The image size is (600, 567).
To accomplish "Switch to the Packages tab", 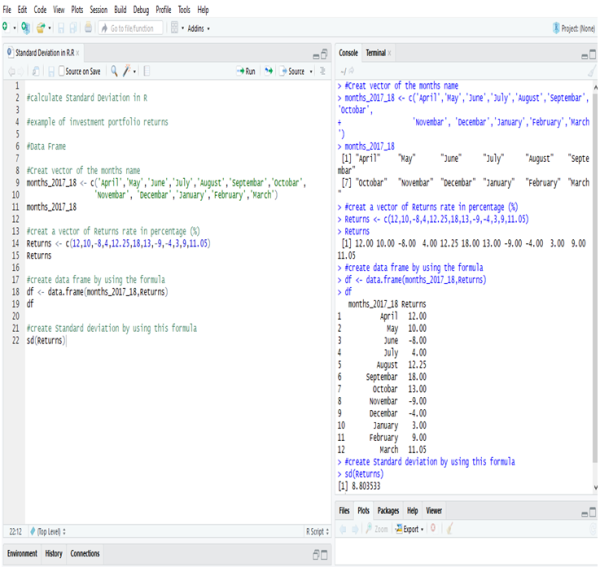I will 388,510.
